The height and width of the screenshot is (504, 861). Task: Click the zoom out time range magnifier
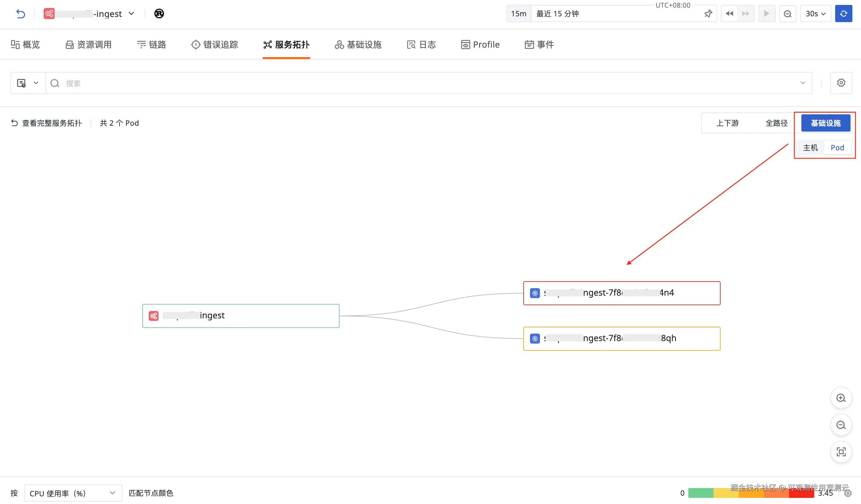pyautogui.click(x=788, y=14)
